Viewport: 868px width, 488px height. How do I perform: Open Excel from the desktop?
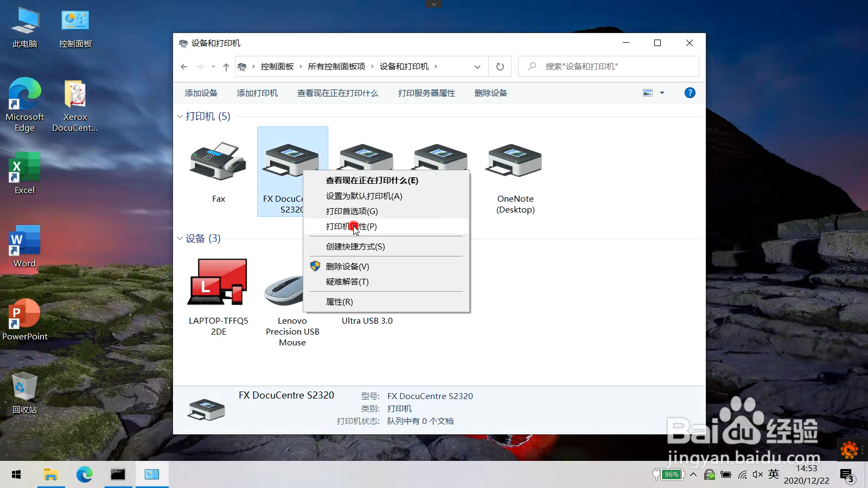click(x=23, y=167)
